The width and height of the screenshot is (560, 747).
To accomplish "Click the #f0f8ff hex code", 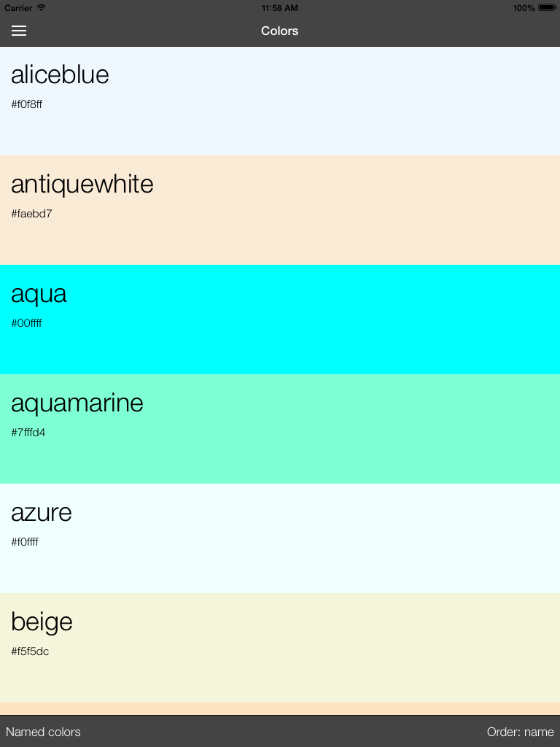I will (27, 104).
